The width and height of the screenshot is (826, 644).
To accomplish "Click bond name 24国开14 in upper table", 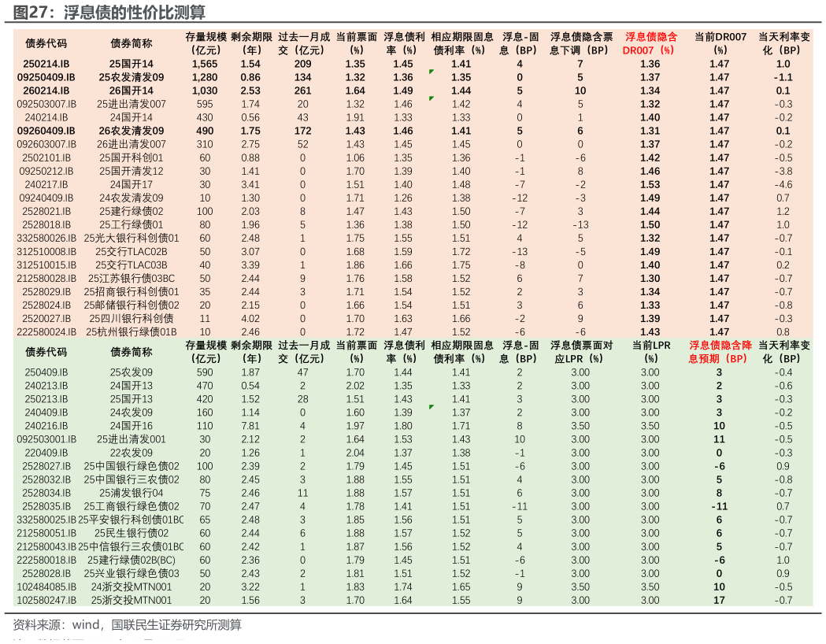I will pos(131,117).
